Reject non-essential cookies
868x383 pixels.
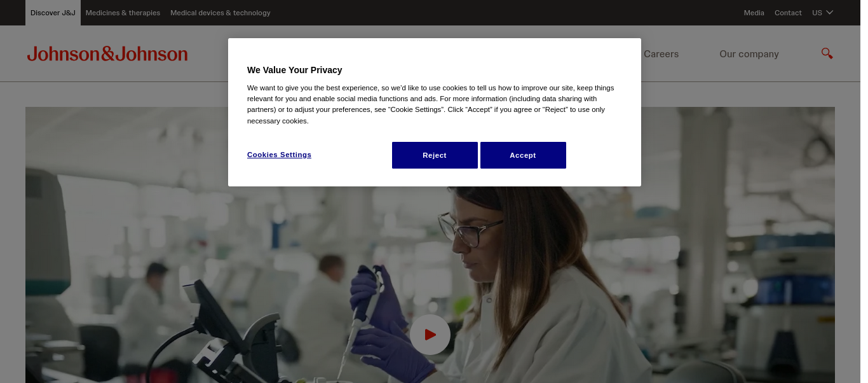tap(435, 155)
